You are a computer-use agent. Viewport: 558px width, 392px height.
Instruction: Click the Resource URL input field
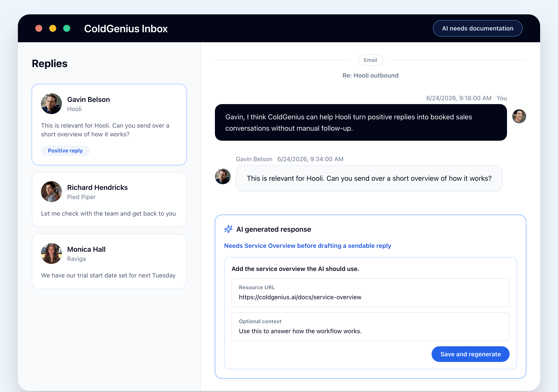point(370,293)
